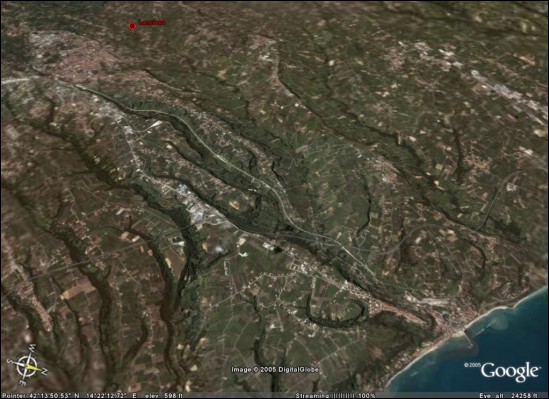Click the E marker on compass
Image resolution: width=549 pixels, height=399 pixels.
coord(23,384)
